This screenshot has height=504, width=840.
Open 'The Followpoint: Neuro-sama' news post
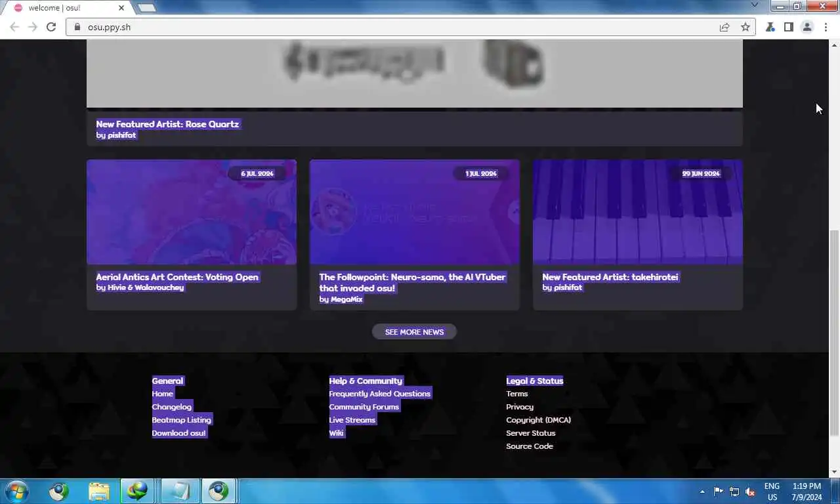pyautogui.click(x=412, y=282)
